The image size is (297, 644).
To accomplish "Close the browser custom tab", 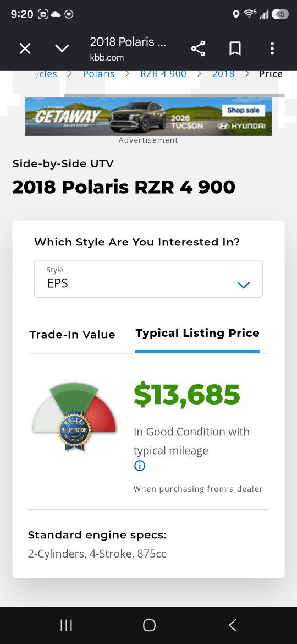I will (25, 49).
